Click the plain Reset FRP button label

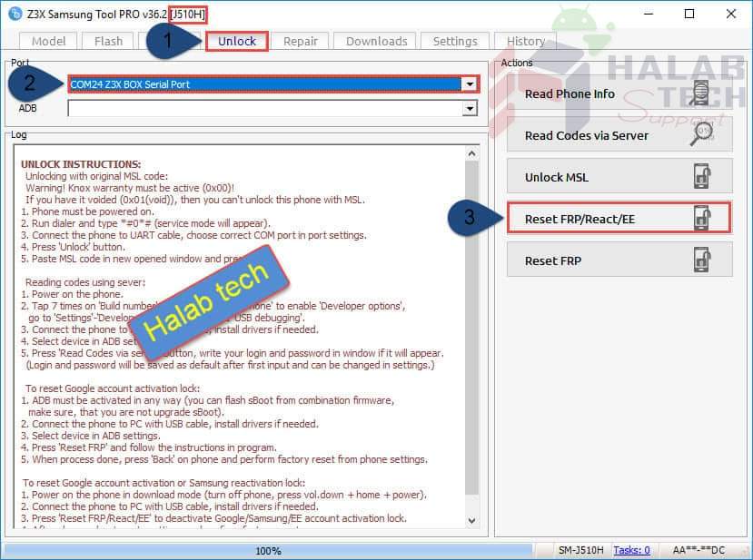click(x=553, y=261)
